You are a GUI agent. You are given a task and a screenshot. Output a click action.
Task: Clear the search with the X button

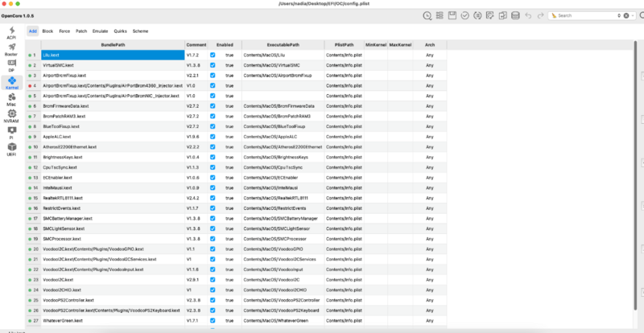click(x=626, y=15)
